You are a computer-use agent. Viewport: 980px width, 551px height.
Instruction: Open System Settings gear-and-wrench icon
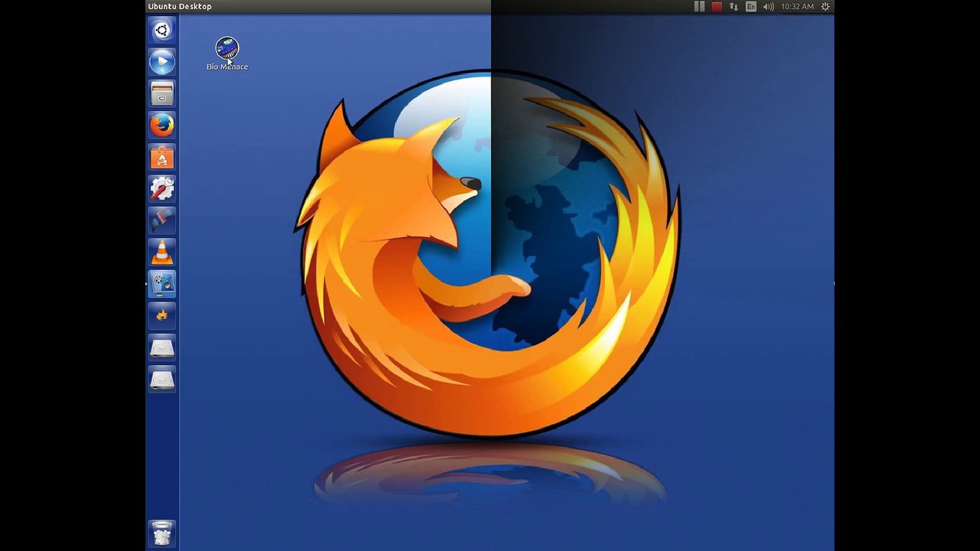162,189
